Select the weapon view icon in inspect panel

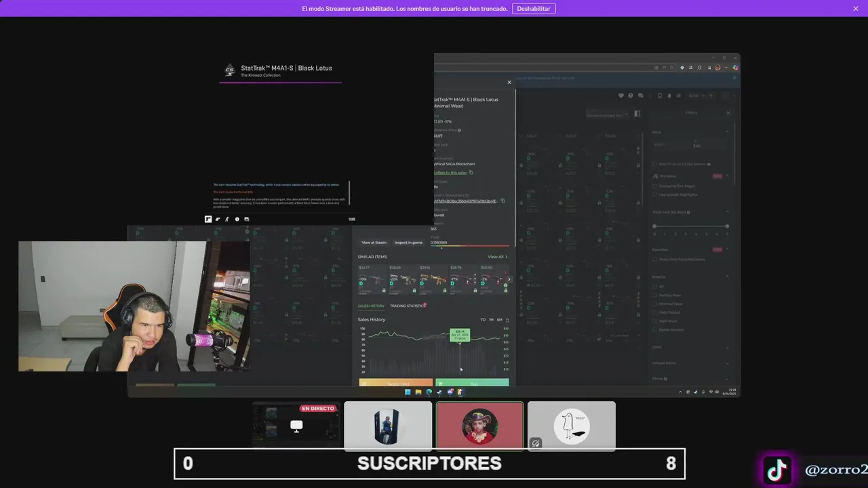point(218,219)
